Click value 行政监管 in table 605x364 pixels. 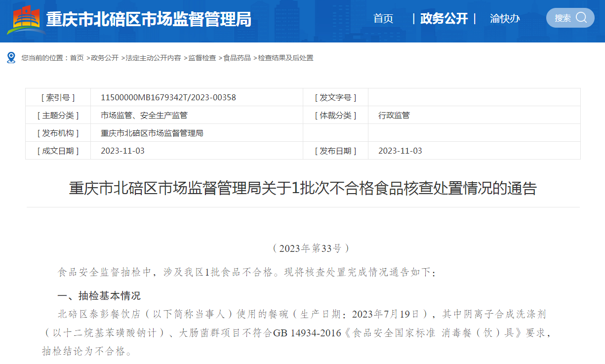coord(394,115)
